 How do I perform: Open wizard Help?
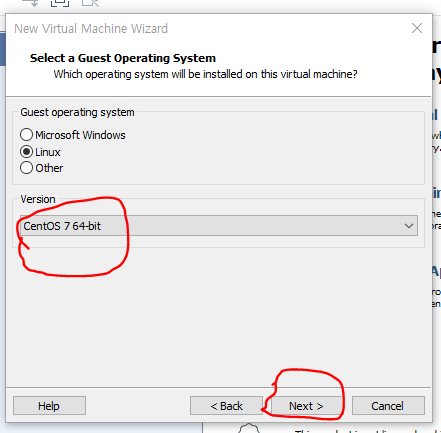49,406
